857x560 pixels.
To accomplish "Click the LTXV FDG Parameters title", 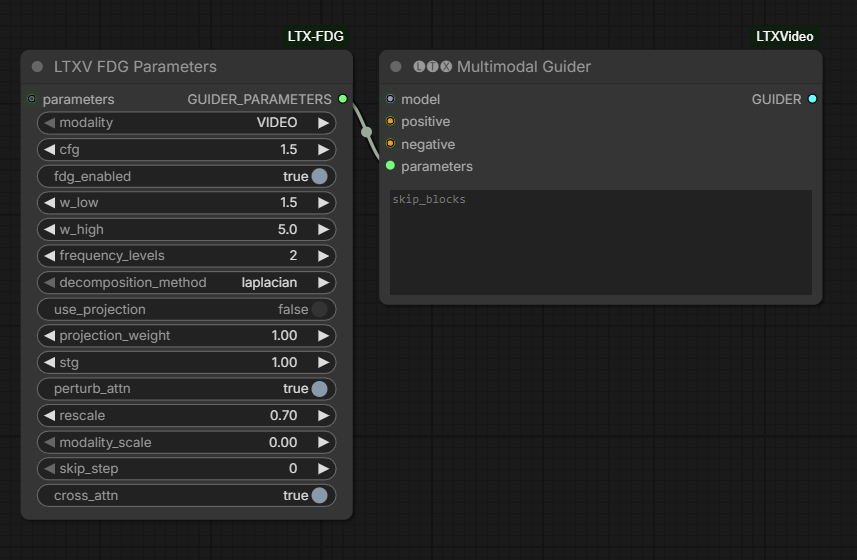I will pos(135,67).
